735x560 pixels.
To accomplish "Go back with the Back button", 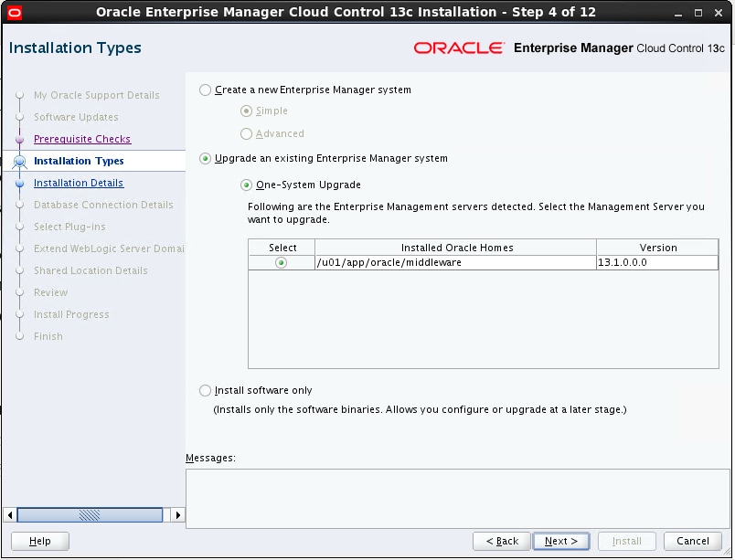I will (502, 541).
